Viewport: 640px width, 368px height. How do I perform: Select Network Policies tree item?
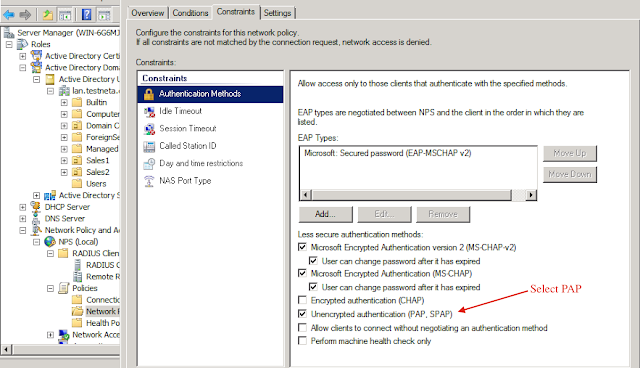click(102, 311)
